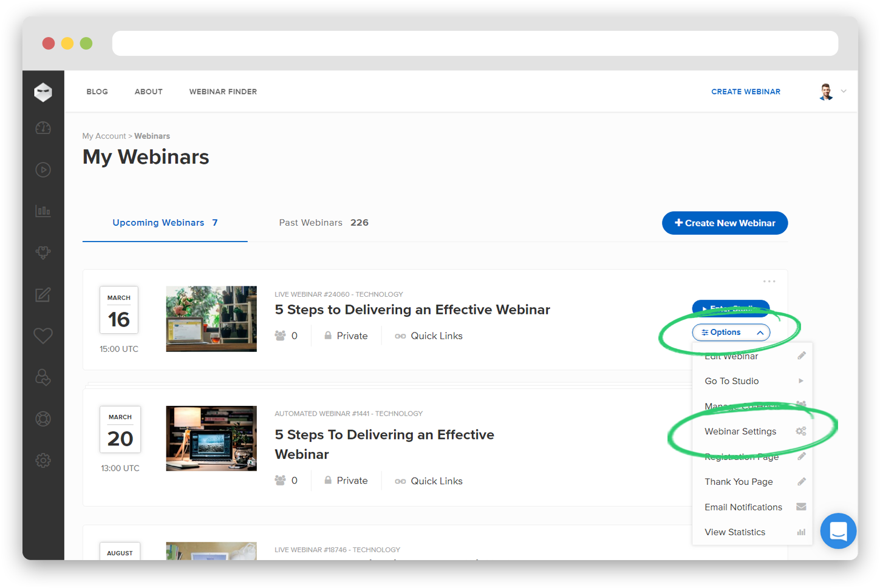Open the Intercom chat bubble
The width and height of the screenshot is (880, 588).
pos(838,531)
